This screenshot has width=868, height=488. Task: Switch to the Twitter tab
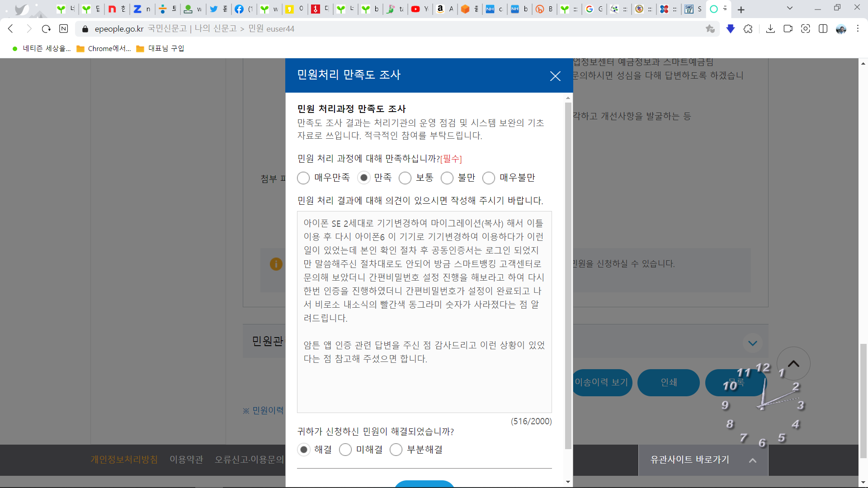click(219, 9)
